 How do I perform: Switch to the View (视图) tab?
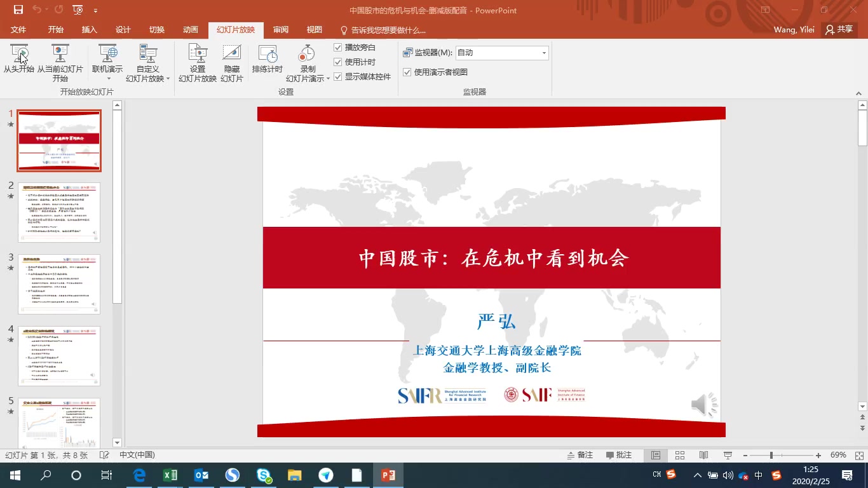(315, 30)
